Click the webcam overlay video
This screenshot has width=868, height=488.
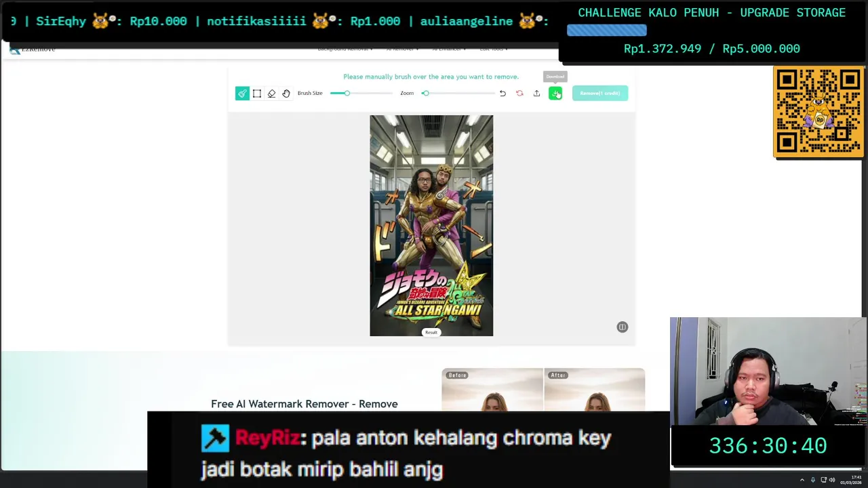768,371
